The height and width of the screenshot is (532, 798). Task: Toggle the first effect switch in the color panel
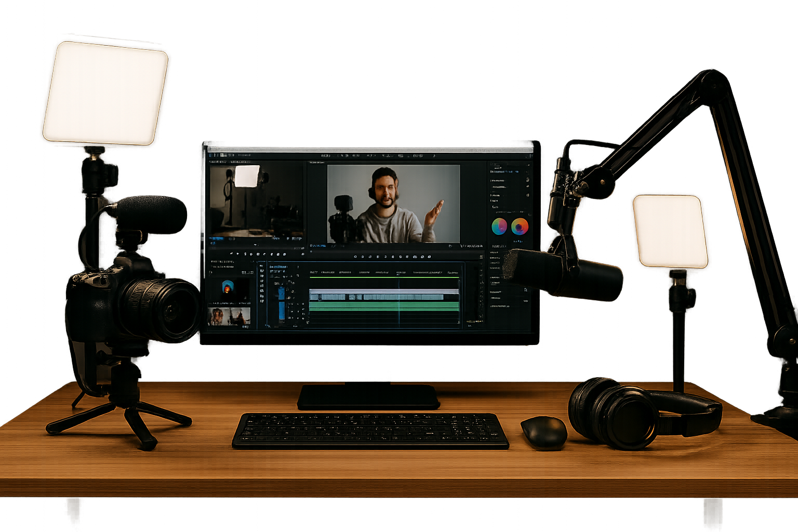(527, 180)
